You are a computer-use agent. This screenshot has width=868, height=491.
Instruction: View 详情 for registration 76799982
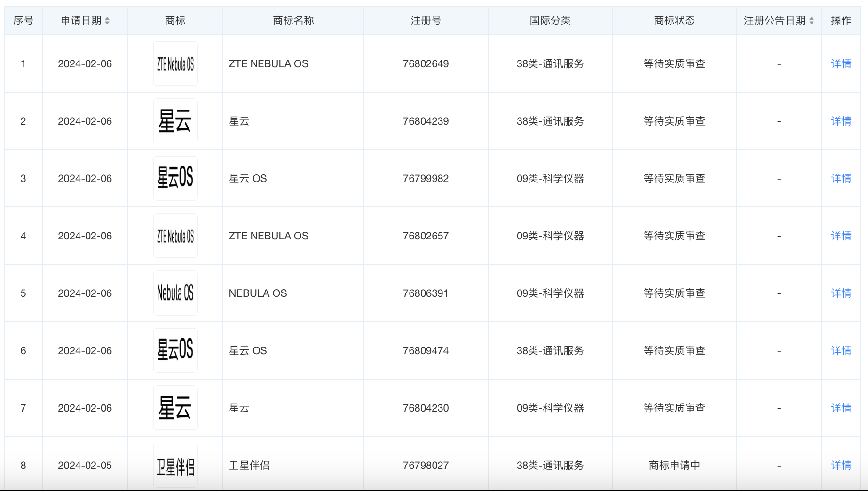[x=841, y=178]
